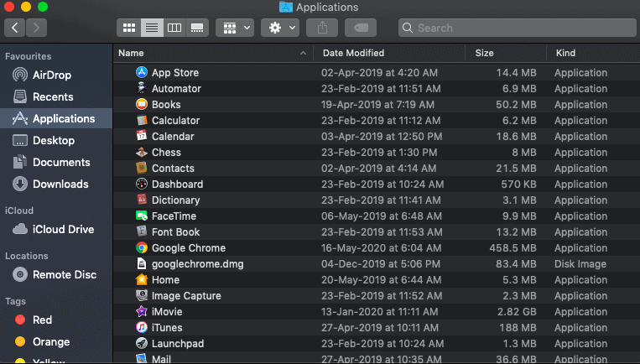
Task: Click the '04-Dec-2019 at 5:06 PM' date
Action: click(381, 264)
